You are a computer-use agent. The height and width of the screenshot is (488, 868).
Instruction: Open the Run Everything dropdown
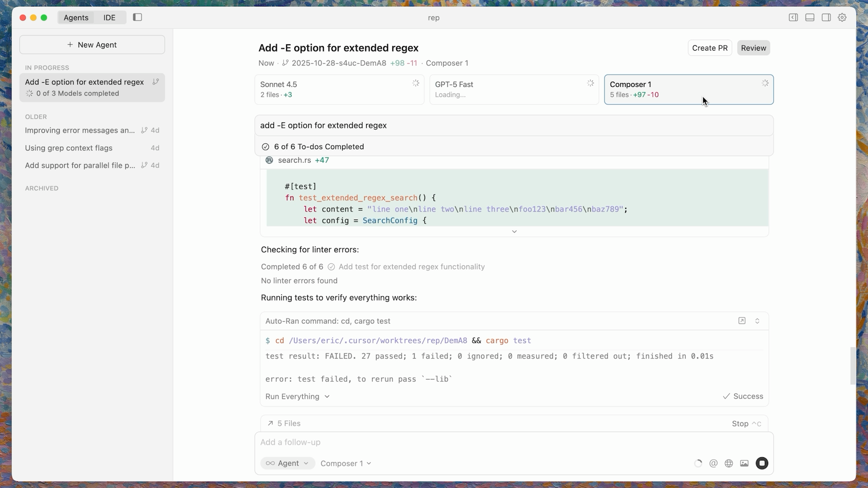point(297,396)
